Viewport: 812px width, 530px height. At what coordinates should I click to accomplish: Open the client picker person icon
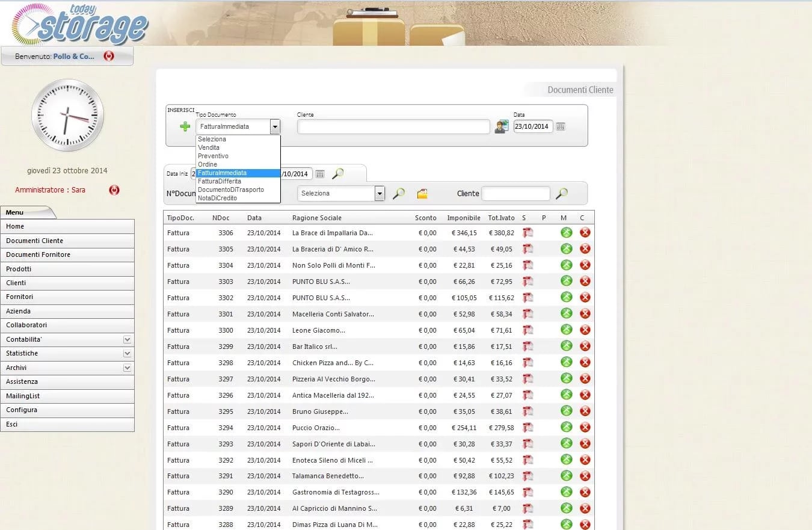(502, 126)
